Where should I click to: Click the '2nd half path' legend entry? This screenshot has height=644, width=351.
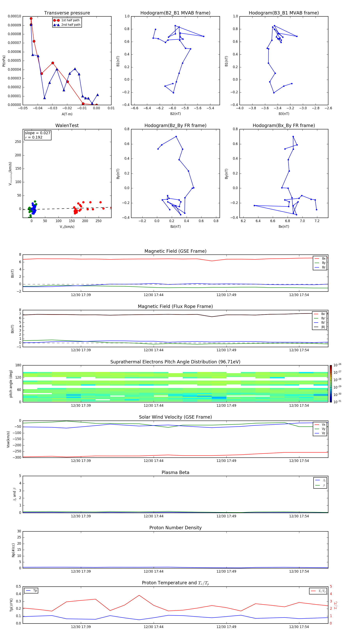pos(67,25)
